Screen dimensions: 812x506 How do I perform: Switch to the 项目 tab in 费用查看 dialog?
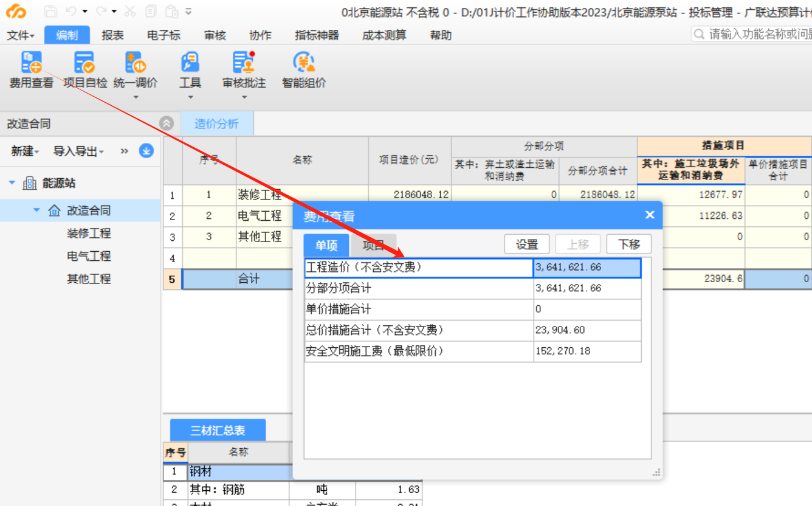373,245
